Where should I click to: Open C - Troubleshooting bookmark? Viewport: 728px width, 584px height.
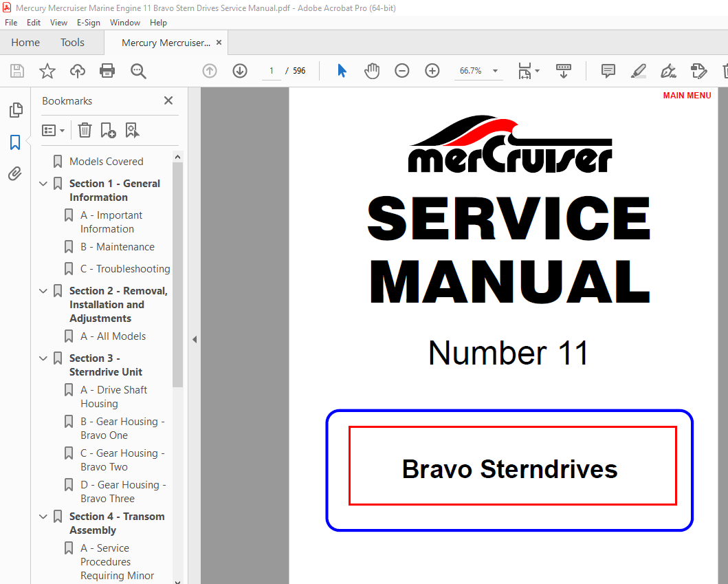(x=125, y=268)
